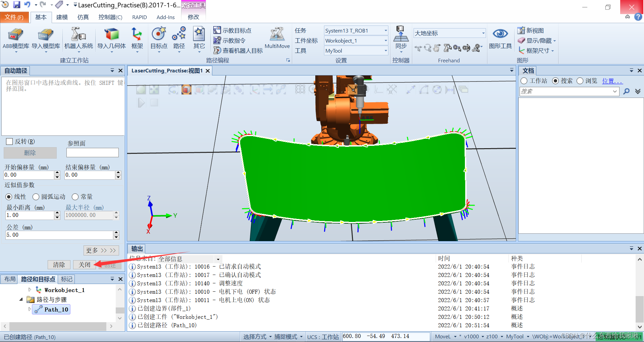Select the 工作站 radio button in 文档
This screenshot has width=644, height=342.
coord(524,81)
